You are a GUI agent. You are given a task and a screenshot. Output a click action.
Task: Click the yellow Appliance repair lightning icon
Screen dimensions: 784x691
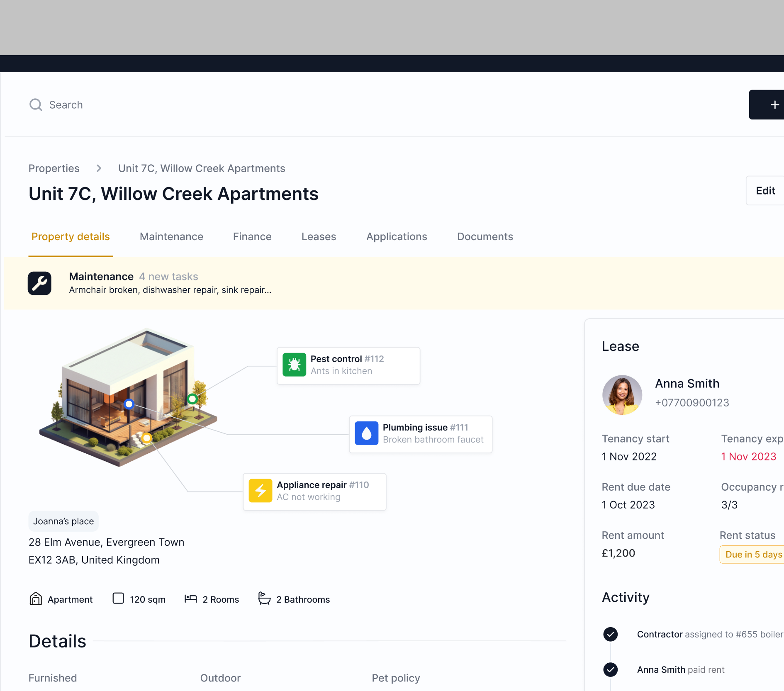261,491
